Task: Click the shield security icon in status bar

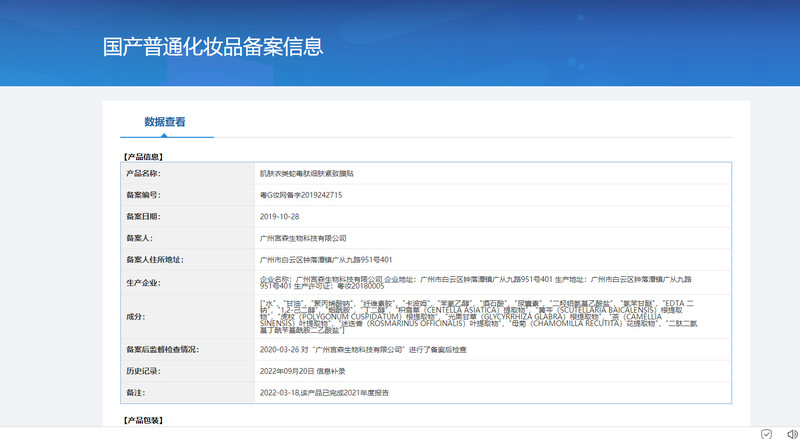Action: (766, 432)
